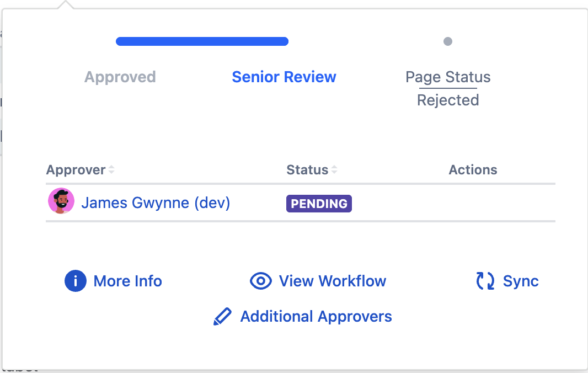
Task: Click the Rejected status text
Action: click(448, 100)
